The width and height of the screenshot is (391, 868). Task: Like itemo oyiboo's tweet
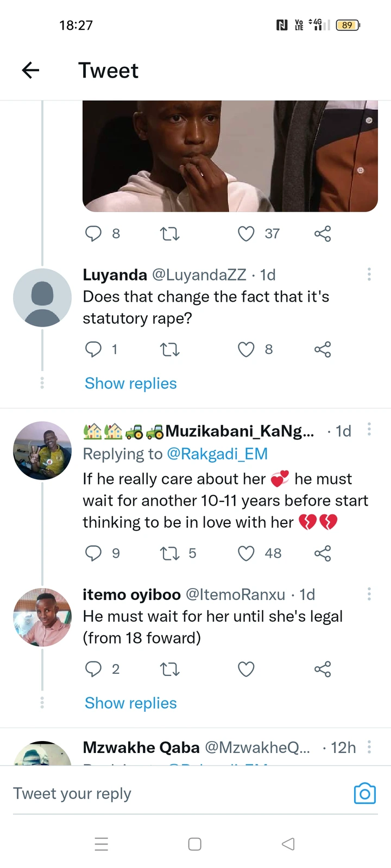pos(247,669)
